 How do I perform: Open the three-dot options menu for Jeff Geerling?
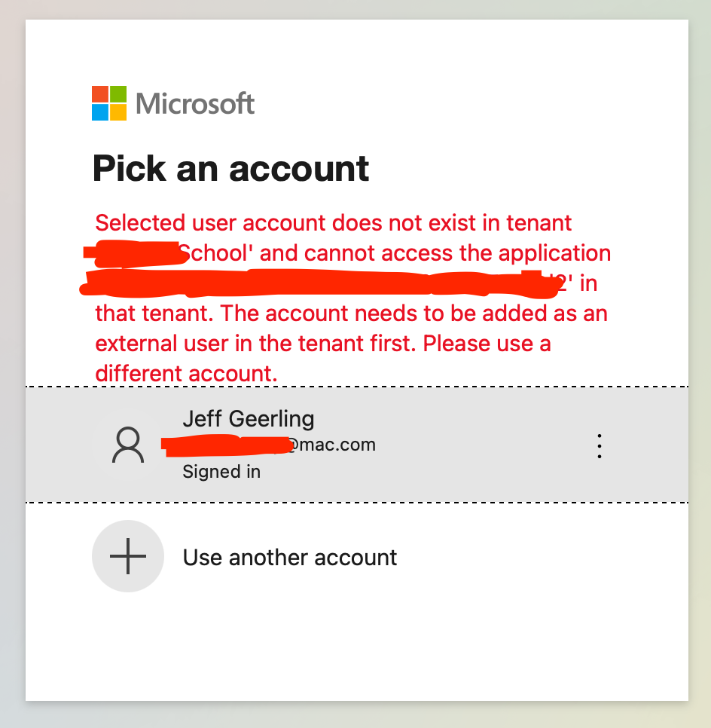(x=599, y=446)
